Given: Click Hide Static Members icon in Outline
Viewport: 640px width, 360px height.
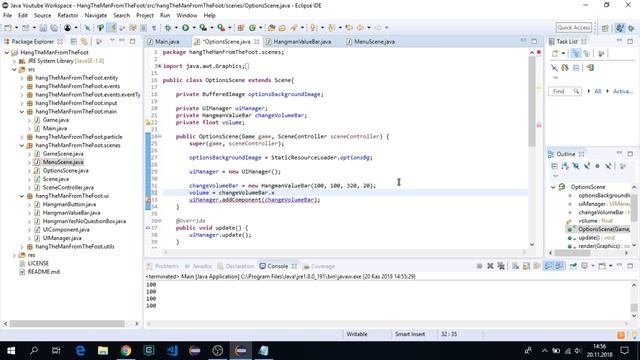Looking at the screenshot, I should click(587, 166).
